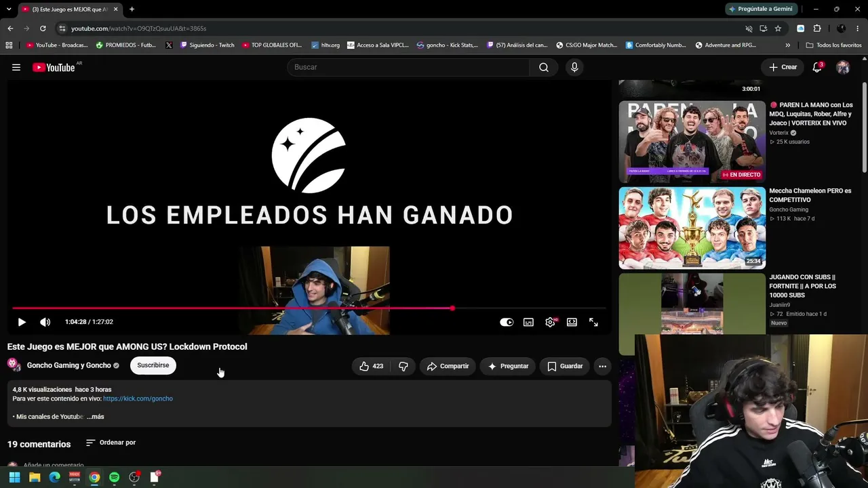The width and height of the screenshot is (868, 488).
Task: Click the address bar URL
Action: click(138, 28)
